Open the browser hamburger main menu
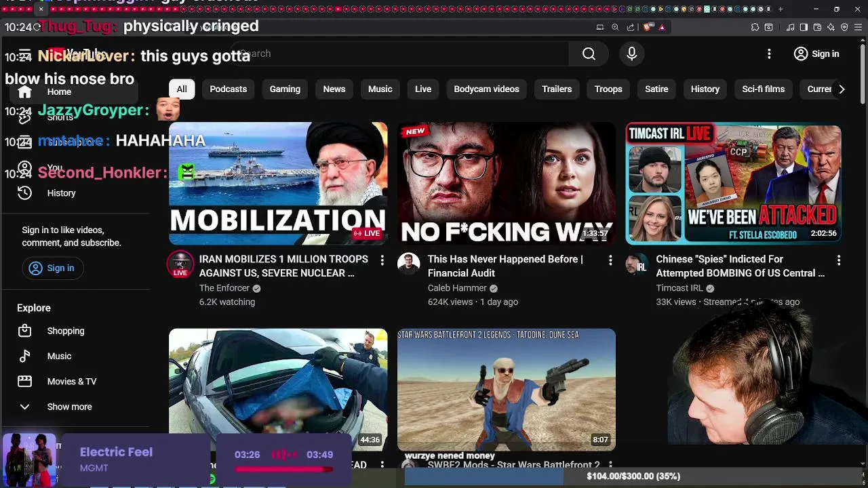The width and height of the screenshot is (868, 488). tap(858, 27)
